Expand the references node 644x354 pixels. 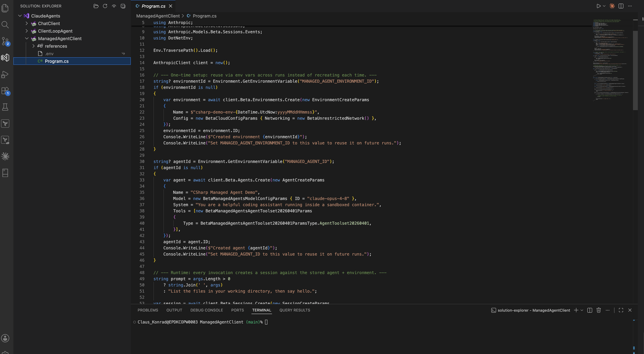34,46
